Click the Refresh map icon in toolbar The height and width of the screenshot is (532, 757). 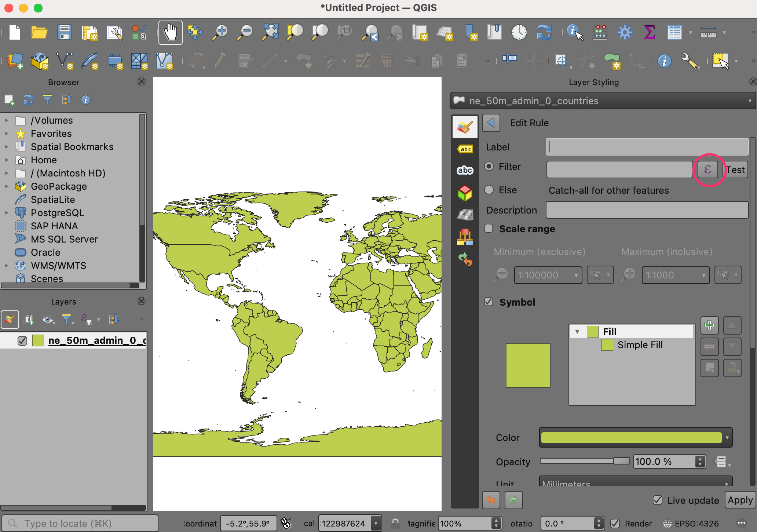coord(544,33)
